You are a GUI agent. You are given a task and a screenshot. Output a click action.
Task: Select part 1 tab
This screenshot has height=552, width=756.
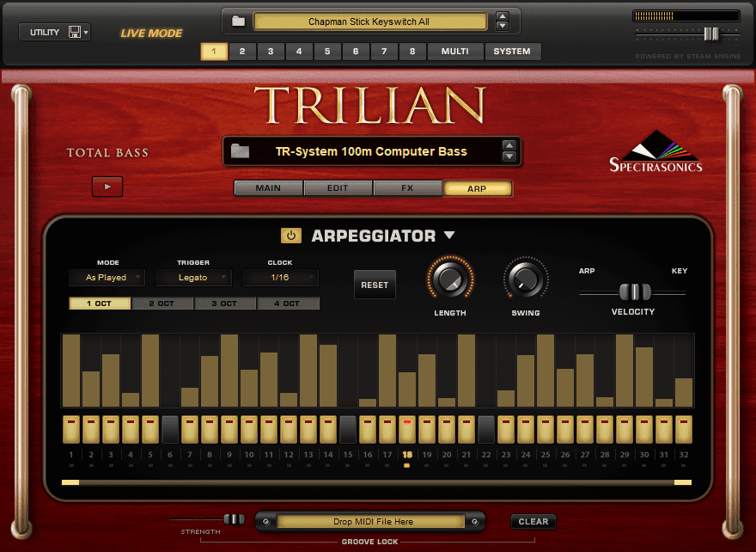click(x=214, y=51)
